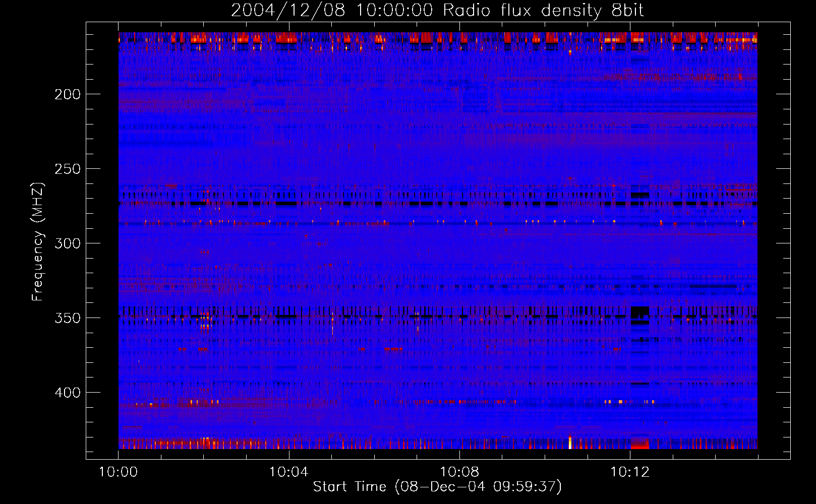Select the 200 frequency tick label
This screenshot has width=816, height=504.
[68, 94]
